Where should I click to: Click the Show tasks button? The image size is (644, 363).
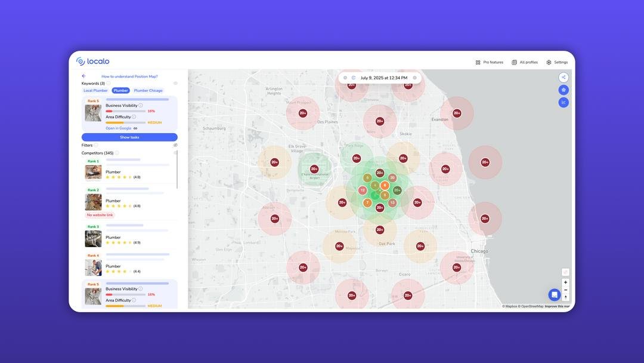pos(129,137)
